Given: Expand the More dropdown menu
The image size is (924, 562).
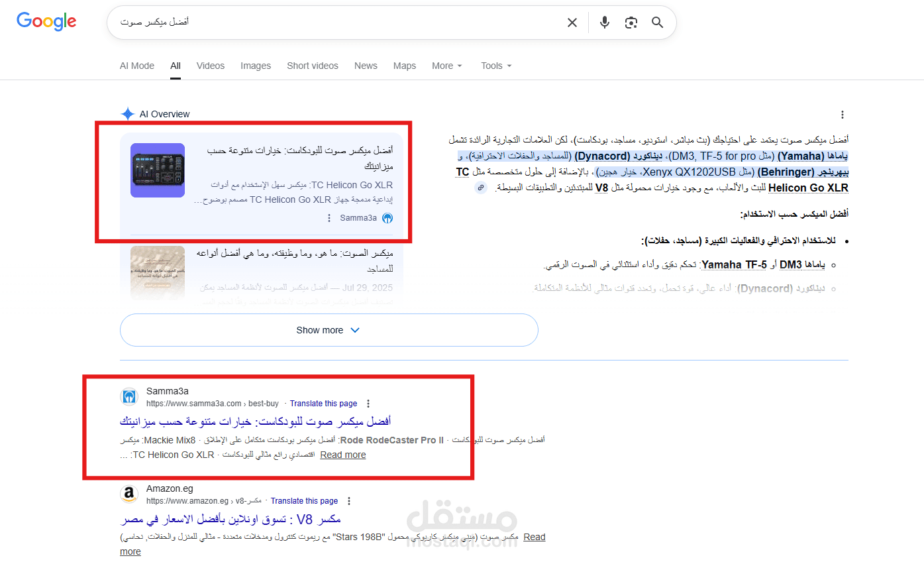Looking at the screenshot, I should [447, 66].
